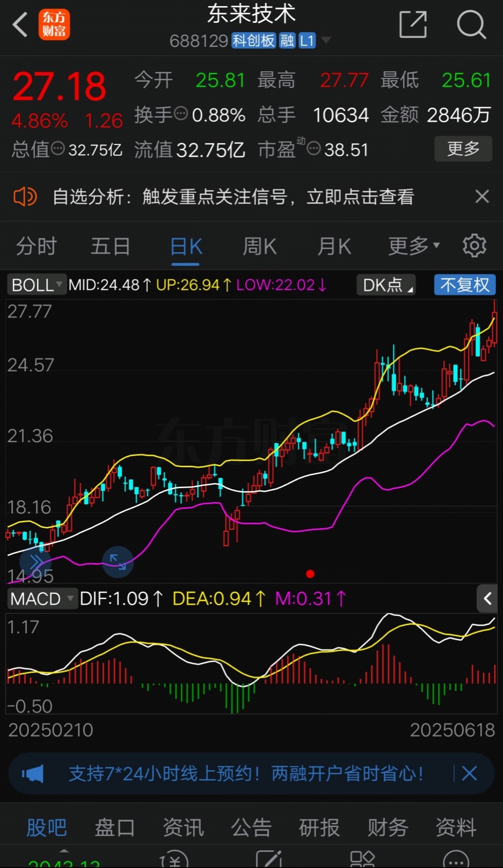Open the 研报 tab

320,827
